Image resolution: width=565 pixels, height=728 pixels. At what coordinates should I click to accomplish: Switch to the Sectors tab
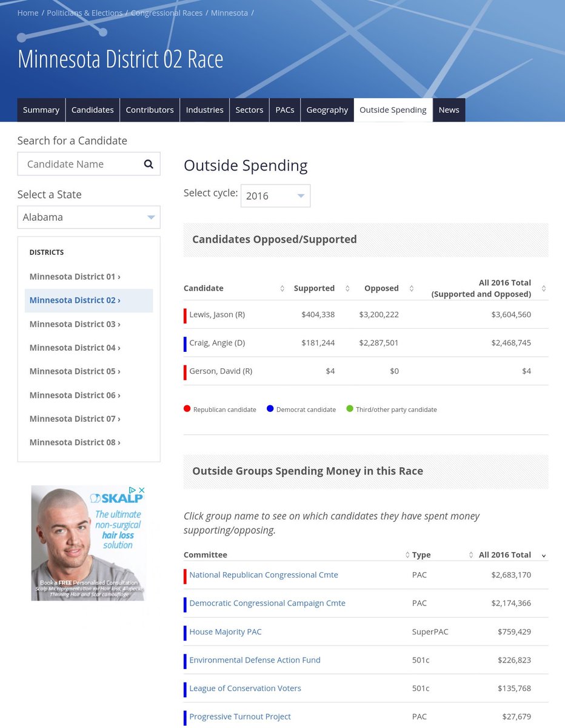(249, 110)
